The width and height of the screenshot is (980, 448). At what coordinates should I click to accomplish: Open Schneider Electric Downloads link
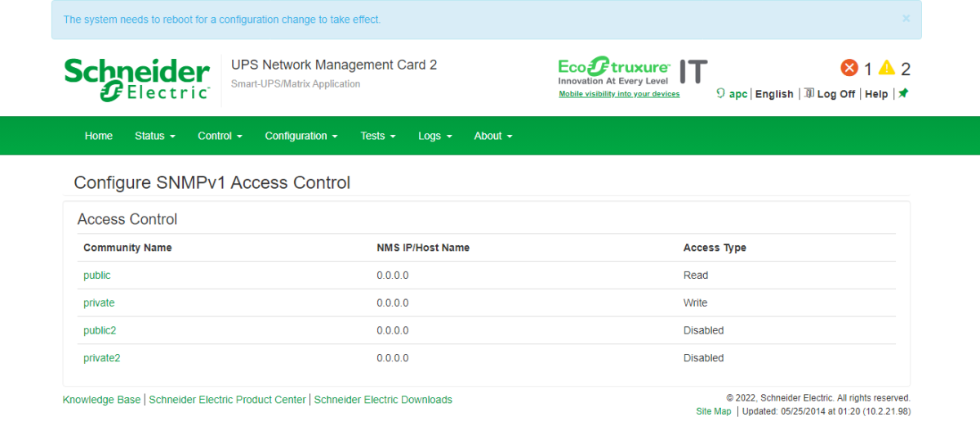383,400
